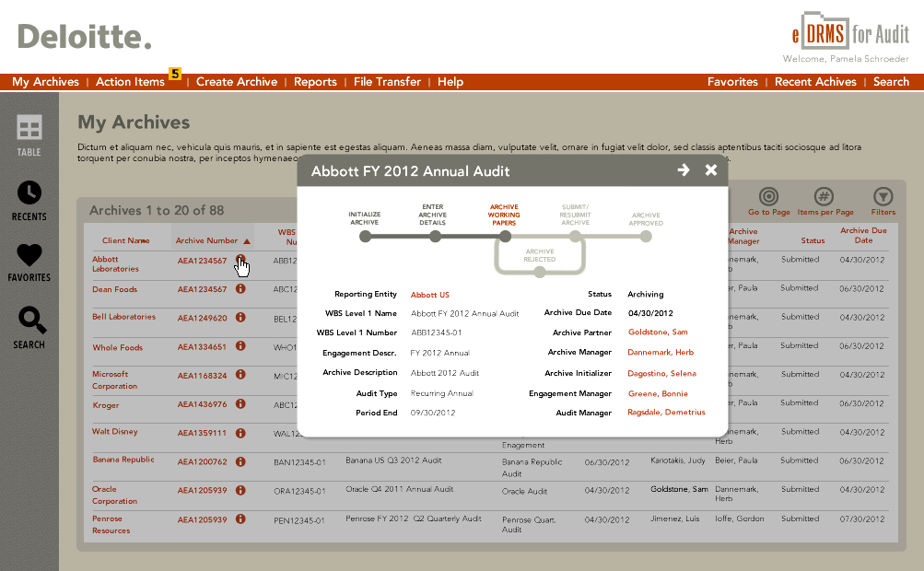
Task: Click info icon for Abbott Laboratories row
Action: click(x=240, y=260)
